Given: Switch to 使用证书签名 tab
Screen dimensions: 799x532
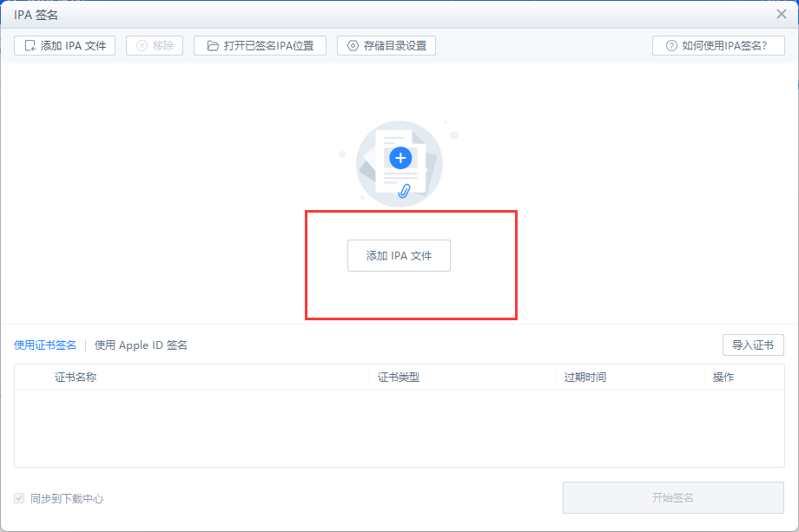Looking at the screenshot, I should (45, 345).
